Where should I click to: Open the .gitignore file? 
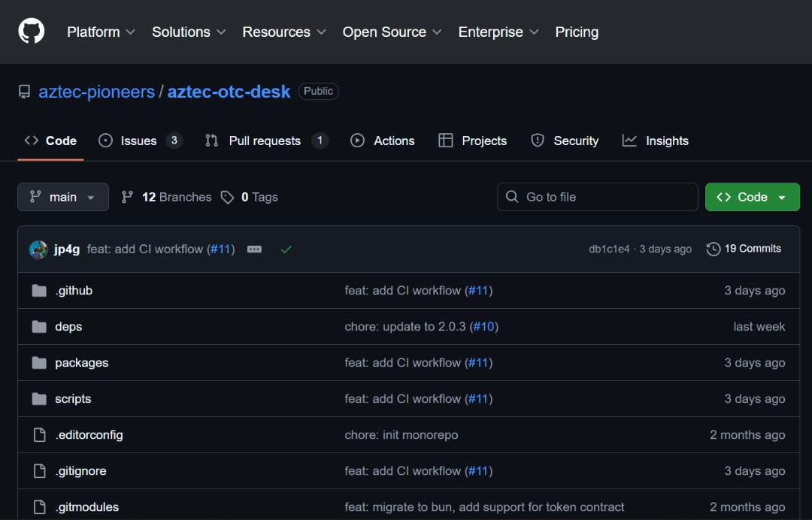(80, 471)
